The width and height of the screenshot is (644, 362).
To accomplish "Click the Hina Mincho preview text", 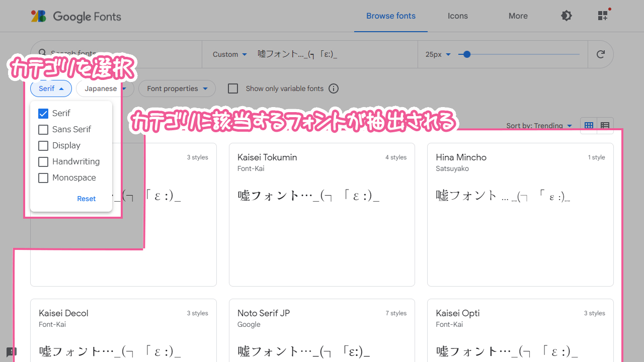I will (503, 196).
